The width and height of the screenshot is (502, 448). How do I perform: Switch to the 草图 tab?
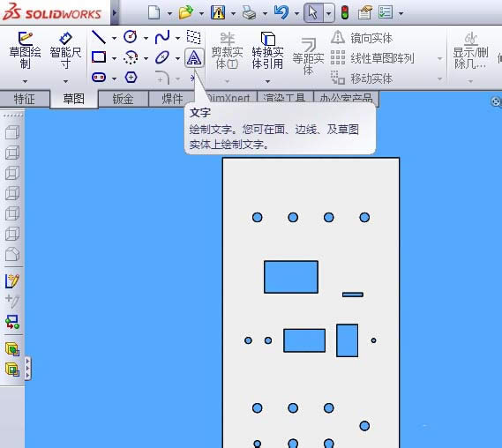click(x=73, y=99)
